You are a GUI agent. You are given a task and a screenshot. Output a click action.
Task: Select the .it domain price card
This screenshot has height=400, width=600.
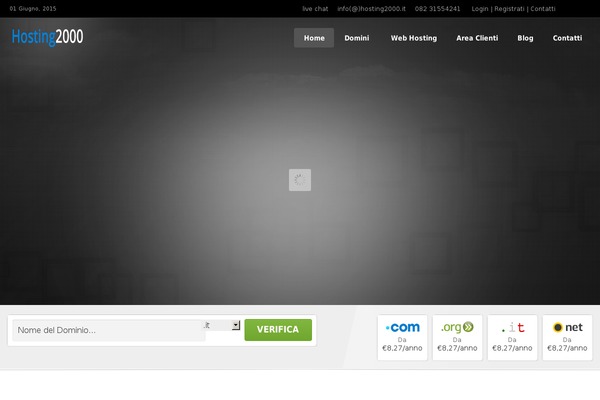[x=512, y=337]
